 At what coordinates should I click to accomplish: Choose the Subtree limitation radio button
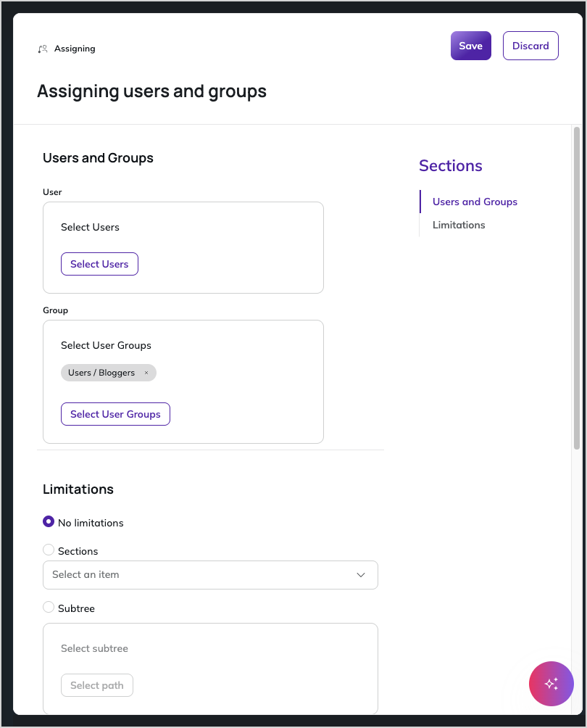[x=49, y=608]
